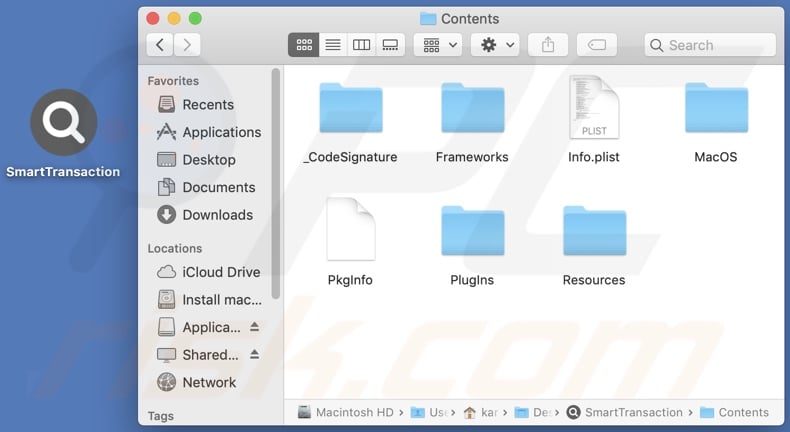Go forward with the right chevron button

pos(187,45)
